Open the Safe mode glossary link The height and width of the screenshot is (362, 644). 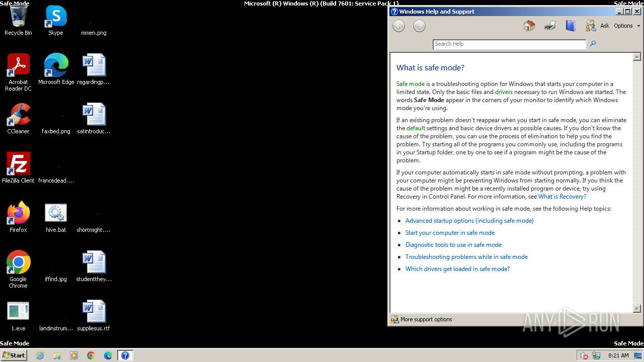(x=411, y=84)
